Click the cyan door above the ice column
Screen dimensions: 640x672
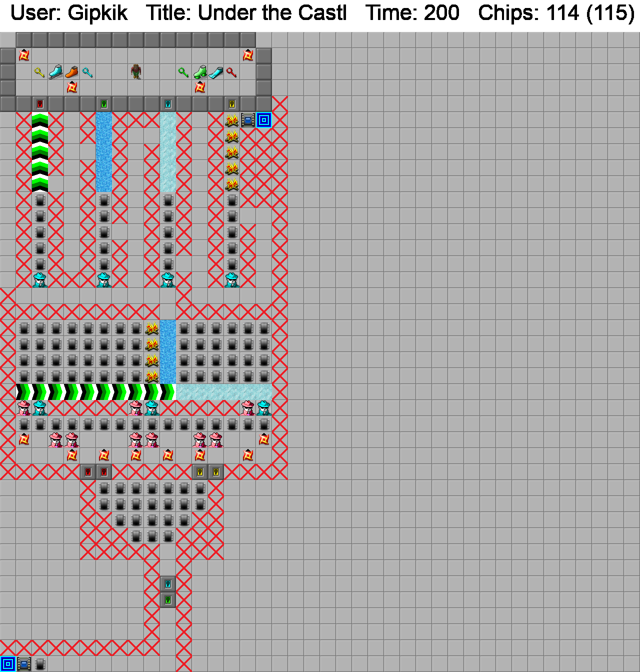click(x=168, y=104)
